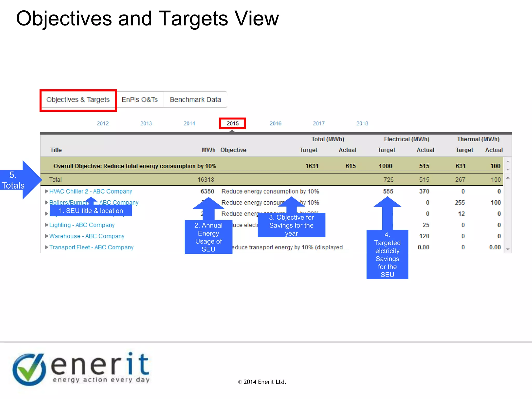Click overall total target value 1631
Viewport: 532px width, 399px height.
[312, 166]
